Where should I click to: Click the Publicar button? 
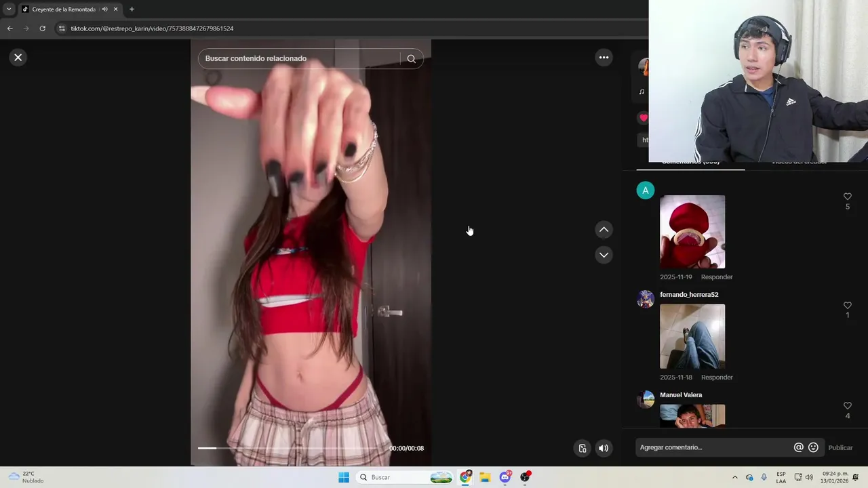click(840, 447)
